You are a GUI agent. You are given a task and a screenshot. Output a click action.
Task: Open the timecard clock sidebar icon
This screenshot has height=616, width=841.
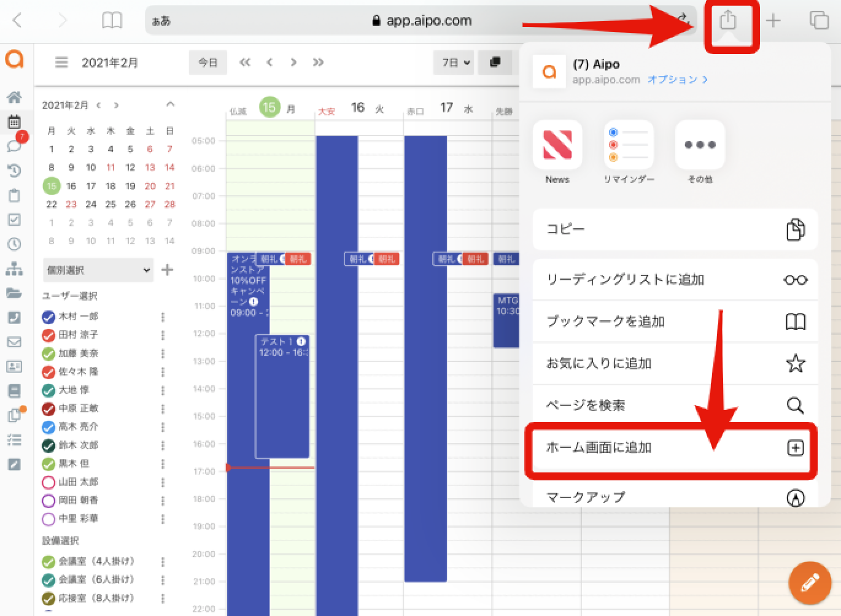[x=14, y=244]
